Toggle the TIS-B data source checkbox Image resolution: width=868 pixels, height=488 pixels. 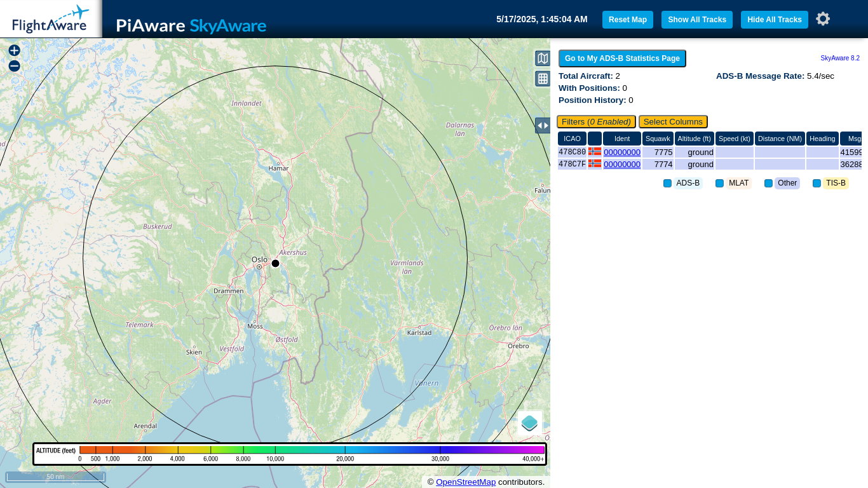(817, 183)
